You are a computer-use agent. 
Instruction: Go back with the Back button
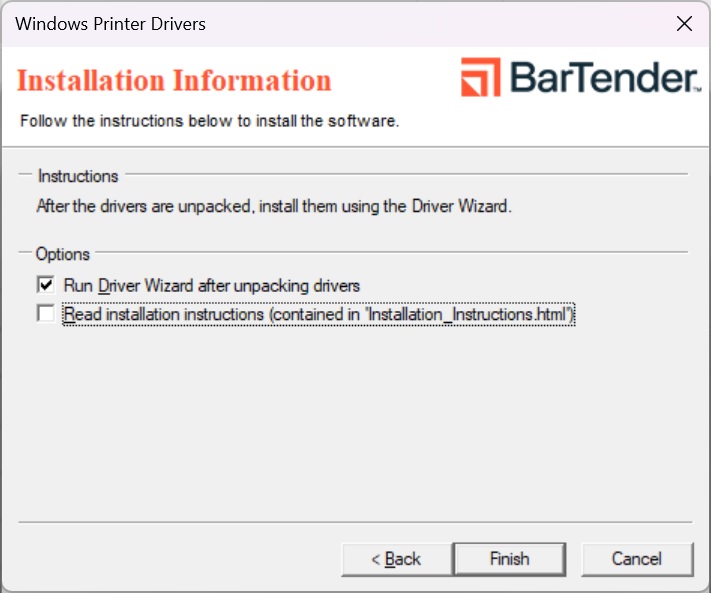point(396,559)
